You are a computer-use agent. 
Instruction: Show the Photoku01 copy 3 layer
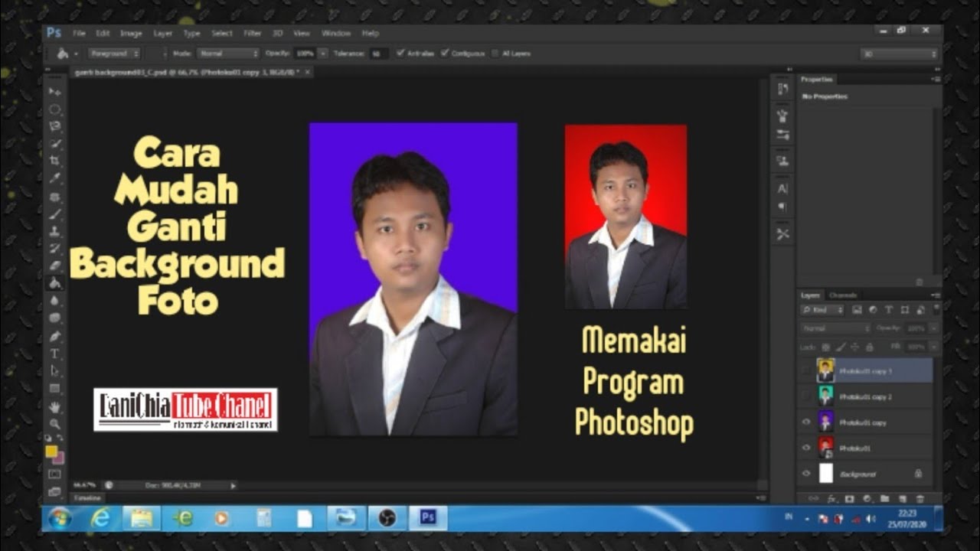(x=805, y=370)
